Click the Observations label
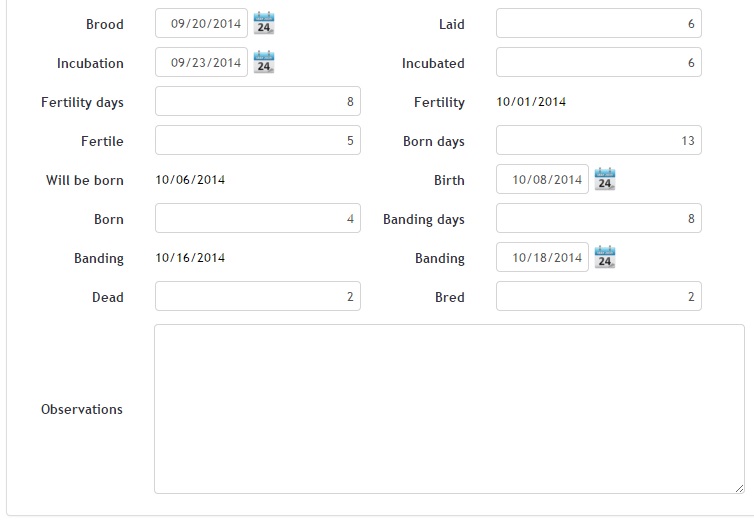Viewport: 754px width, 524px height. 82,409
